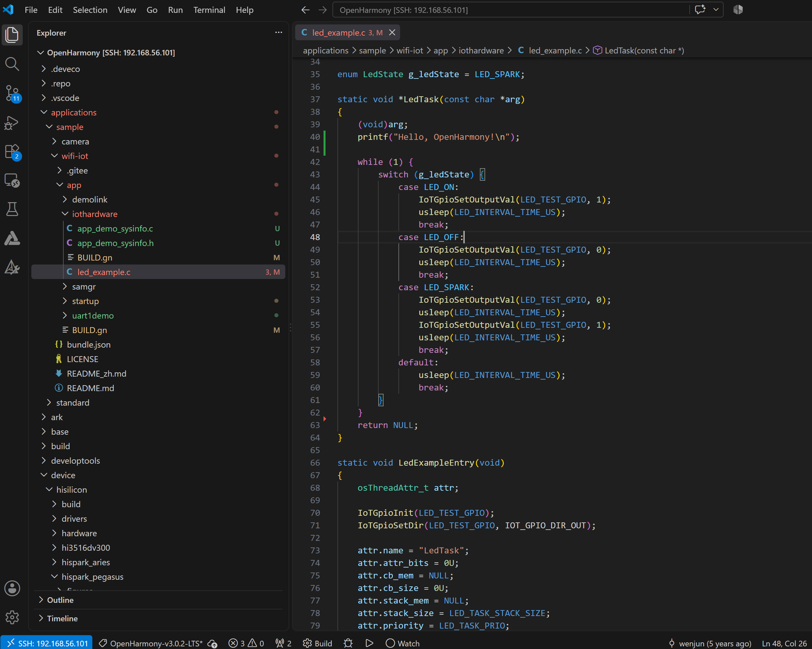Open the chat icon in title bar
The image size is (812, 649).
[x=700, y=10]
